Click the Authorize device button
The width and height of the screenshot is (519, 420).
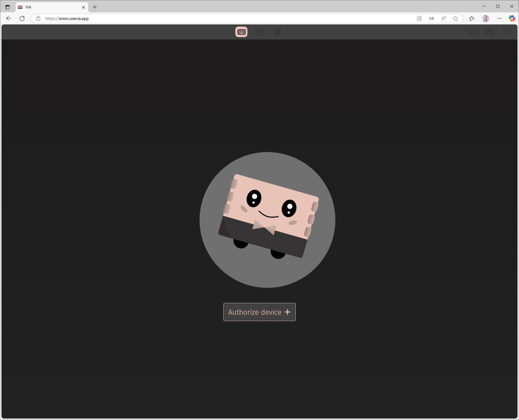(x=259, y=312)
